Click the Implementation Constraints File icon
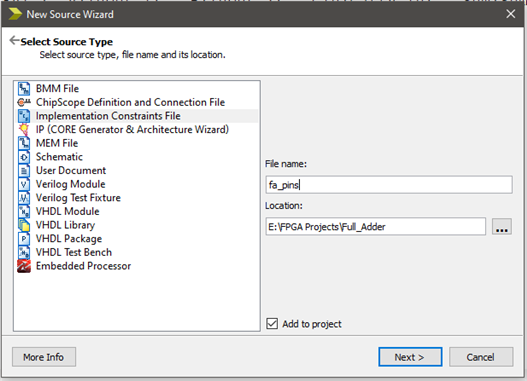Viewport: 527px width, 381px height. click(x=24, y=116)
